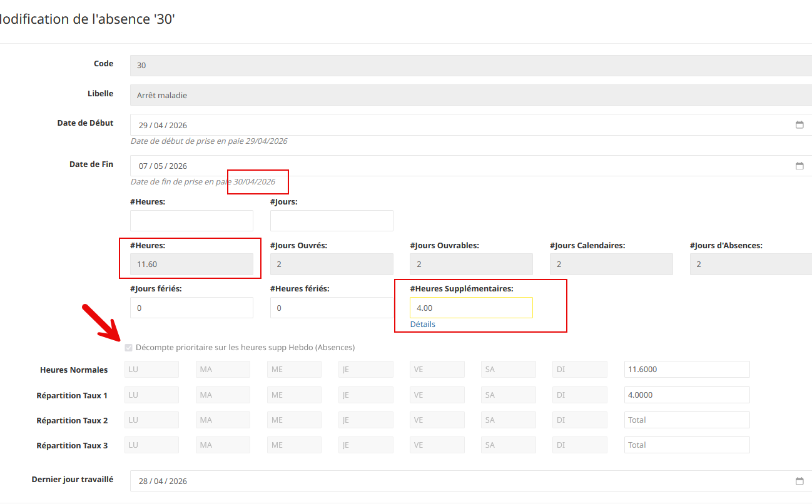Image resolution: width=812 pixels, height=504 pixels.
Task: Click the 'Répartition Taux 3' row label
Action: click(72, 446)
